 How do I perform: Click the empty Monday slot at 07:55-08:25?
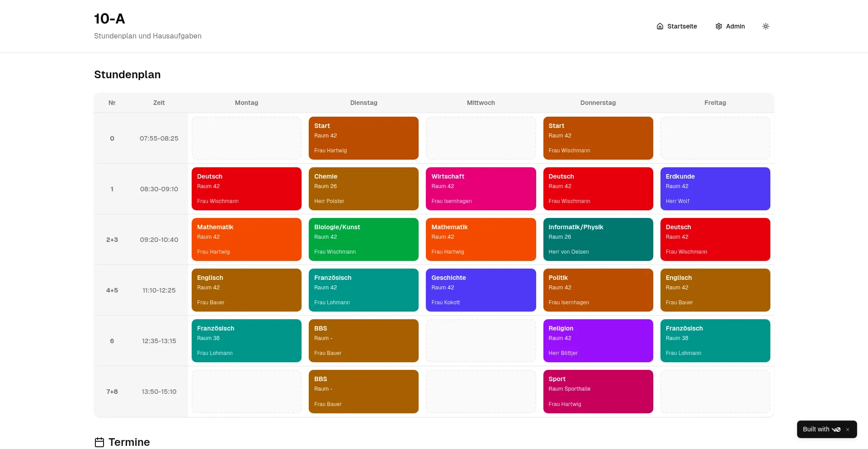point(246,138)
